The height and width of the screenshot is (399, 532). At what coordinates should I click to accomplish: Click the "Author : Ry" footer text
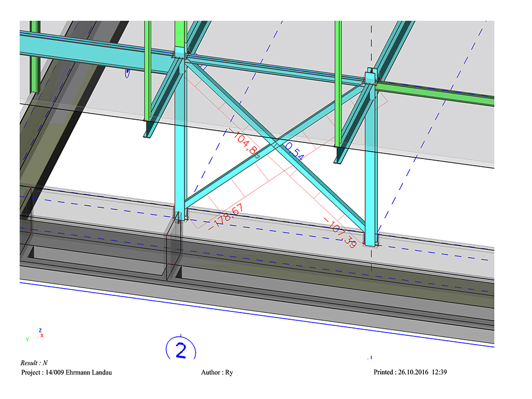tap(217, 372)
